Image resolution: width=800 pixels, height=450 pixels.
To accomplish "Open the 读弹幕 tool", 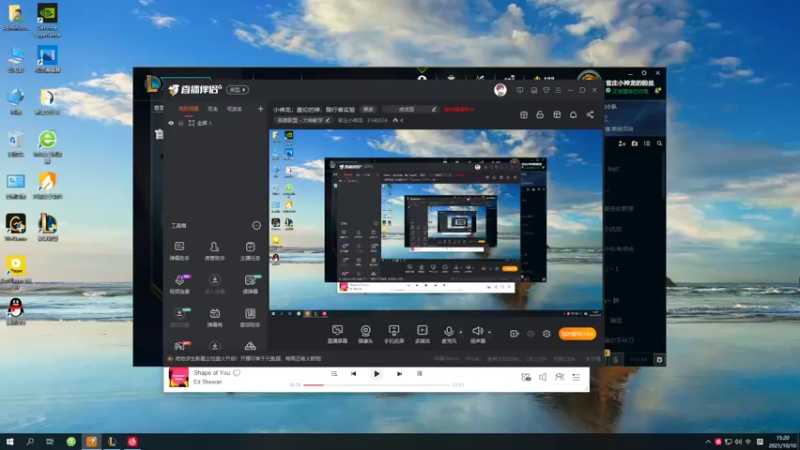I will [x=250, y=284].
